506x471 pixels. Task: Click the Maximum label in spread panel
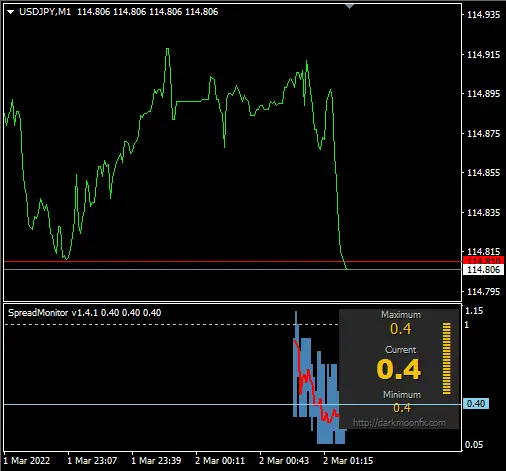coord(401,315)
